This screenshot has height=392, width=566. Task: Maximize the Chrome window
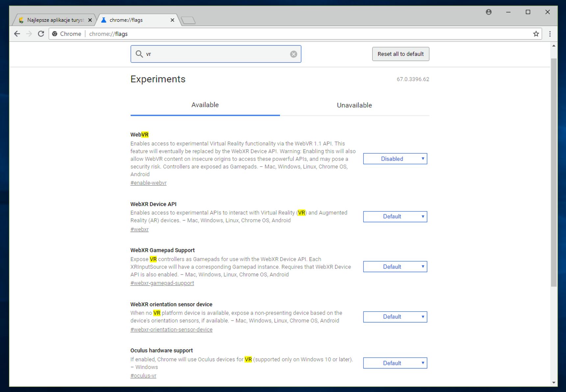click(x=528, y=12)
